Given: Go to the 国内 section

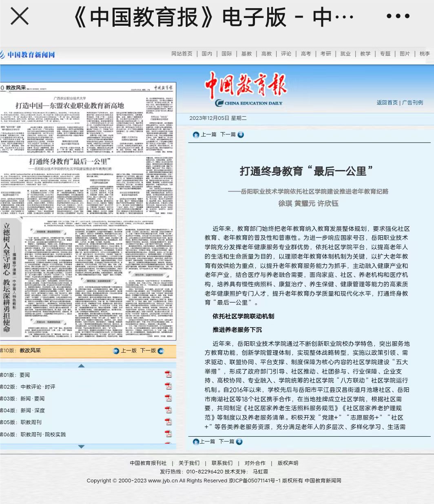Looking at the screenshot, I should tap(207, 54).
